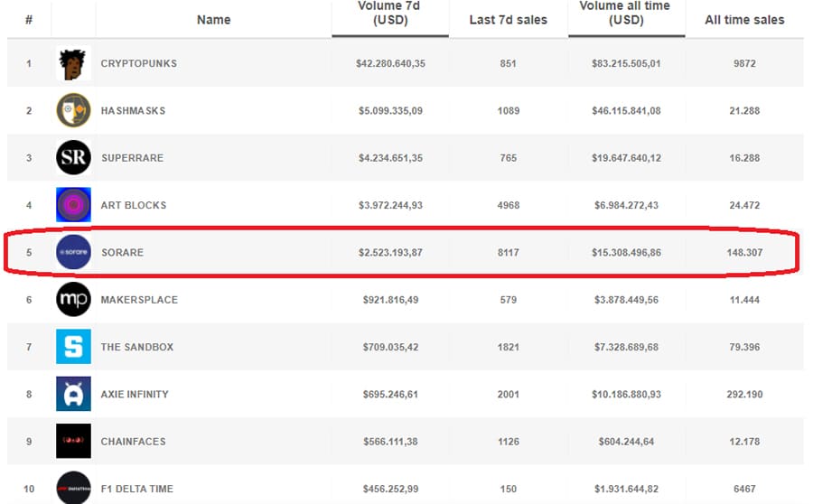The image size is (813, 504).
Task: Click the 9872 all time sales value
Action: [x=744, y=63]
